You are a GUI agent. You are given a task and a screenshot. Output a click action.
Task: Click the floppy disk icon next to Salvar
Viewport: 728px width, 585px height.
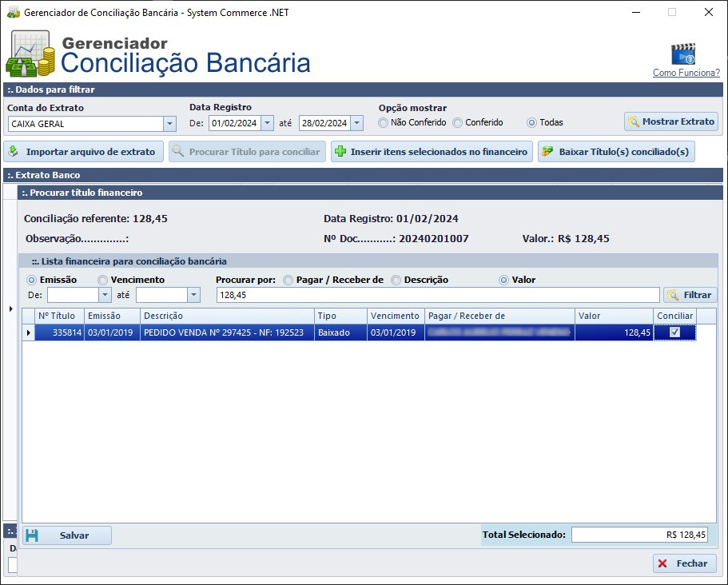33,535
